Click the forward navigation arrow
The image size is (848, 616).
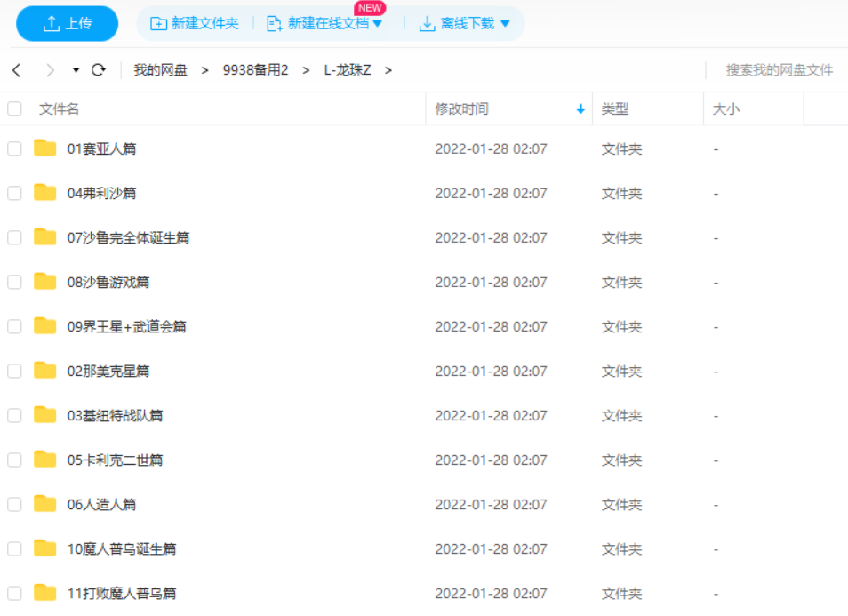[x=50, y=70]
